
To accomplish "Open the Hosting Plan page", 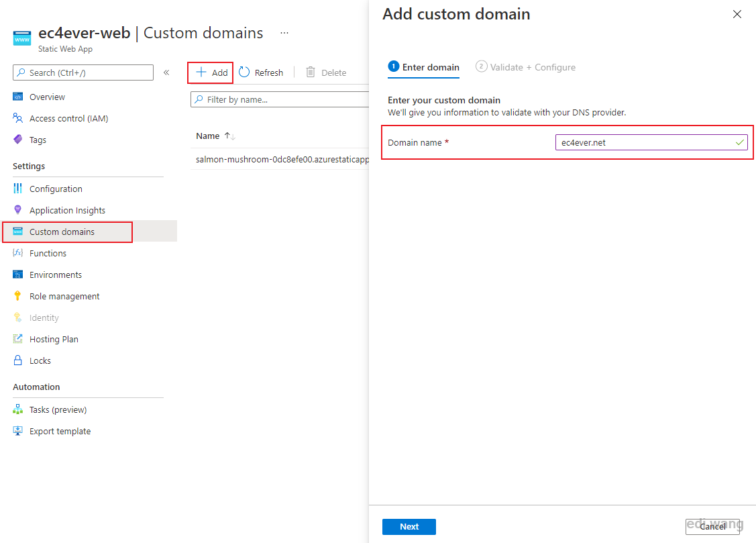I will click(x=54, y=339).
